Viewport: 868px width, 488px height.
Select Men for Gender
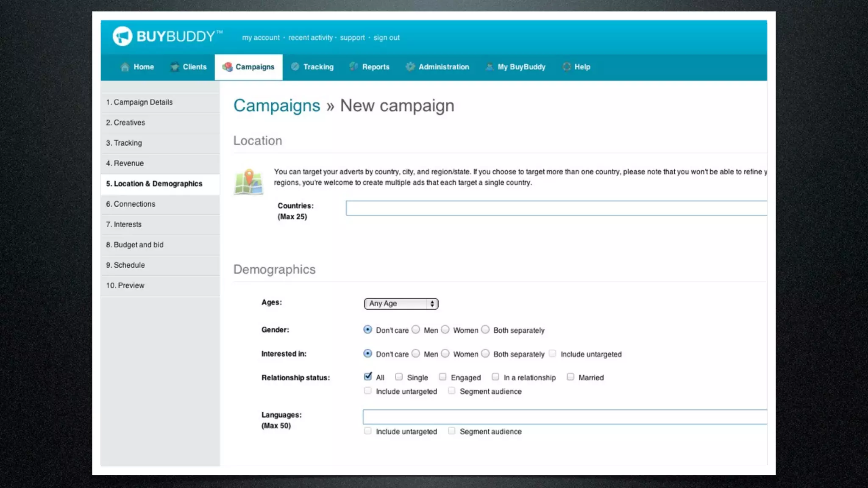tap(416, 330)
